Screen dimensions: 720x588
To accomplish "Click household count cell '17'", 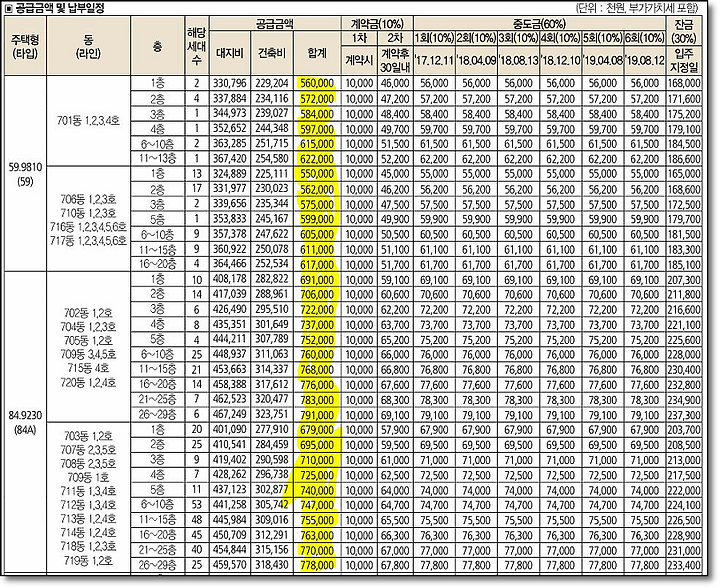I will point(197,189).
